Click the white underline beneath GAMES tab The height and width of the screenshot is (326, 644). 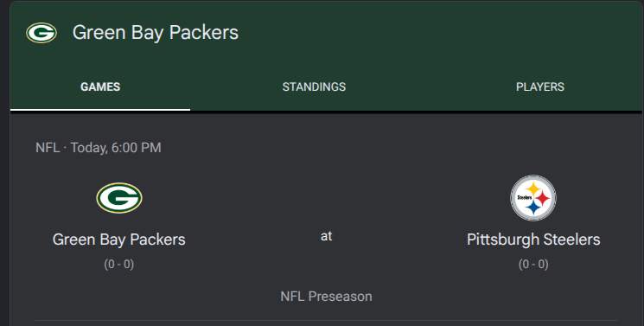tap(100, 109)
